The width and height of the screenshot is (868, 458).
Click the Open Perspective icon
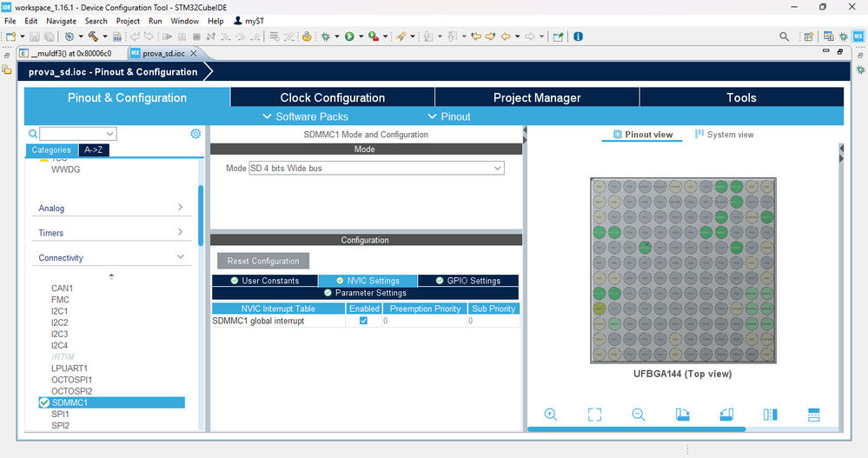point(809,37)
